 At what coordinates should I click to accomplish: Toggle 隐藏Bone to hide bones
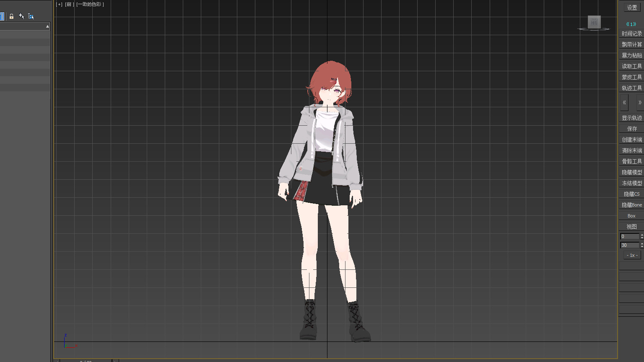(631, 205)
